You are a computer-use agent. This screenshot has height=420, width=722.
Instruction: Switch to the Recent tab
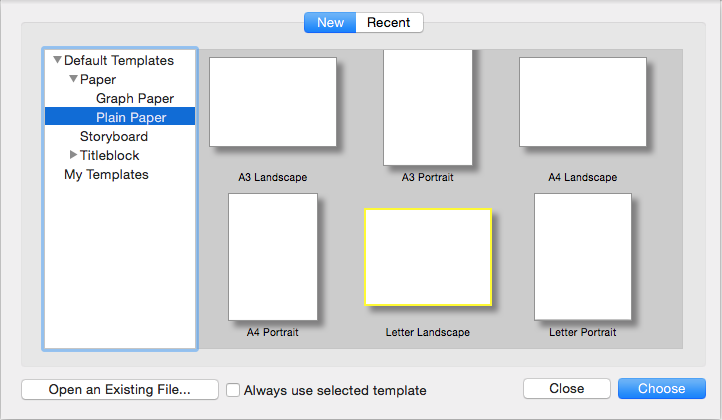(x=389, y=23)
